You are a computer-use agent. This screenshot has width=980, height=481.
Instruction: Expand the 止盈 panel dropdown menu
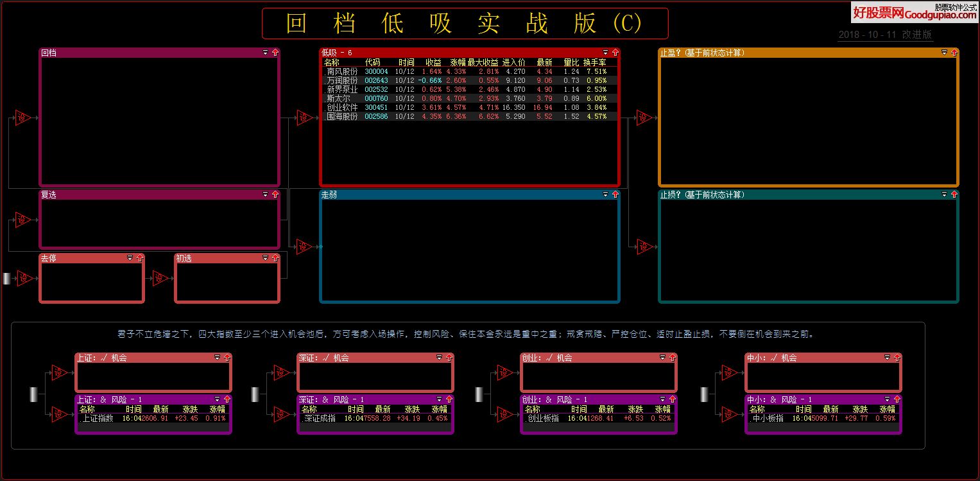click(944, 53)
